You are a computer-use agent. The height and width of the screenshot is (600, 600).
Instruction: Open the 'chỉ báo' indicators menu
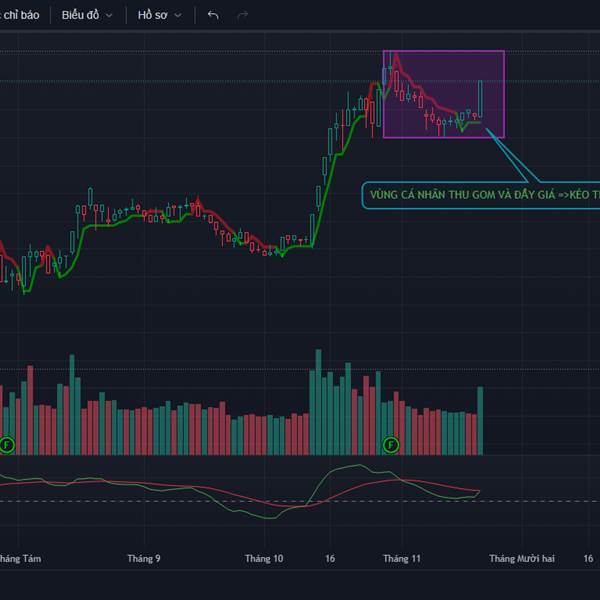(x=19, y=15)
